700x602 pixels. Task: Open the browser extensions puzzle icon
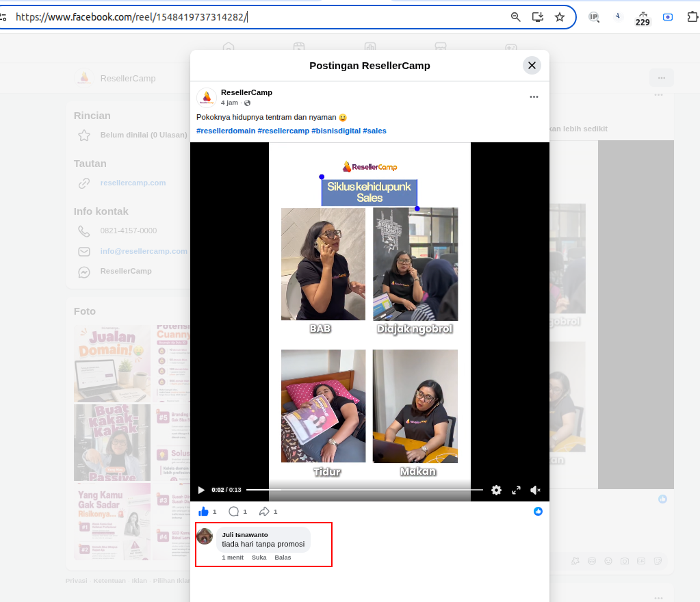692,17
